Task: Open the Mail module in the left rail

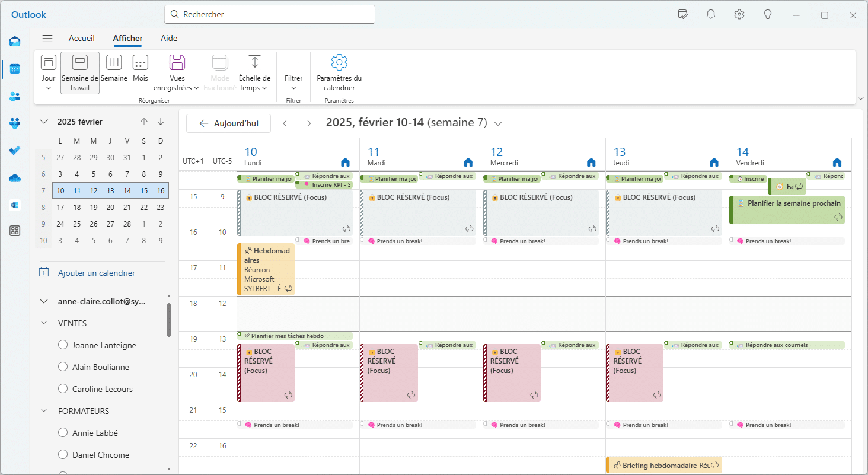Action: [x=15, y=42]
